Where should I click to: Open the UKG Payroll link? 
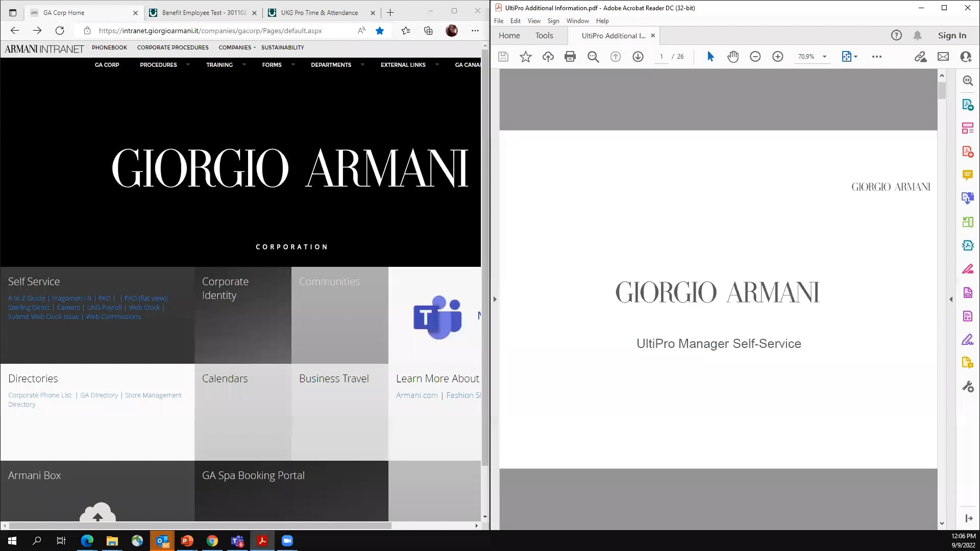point(104,308)
